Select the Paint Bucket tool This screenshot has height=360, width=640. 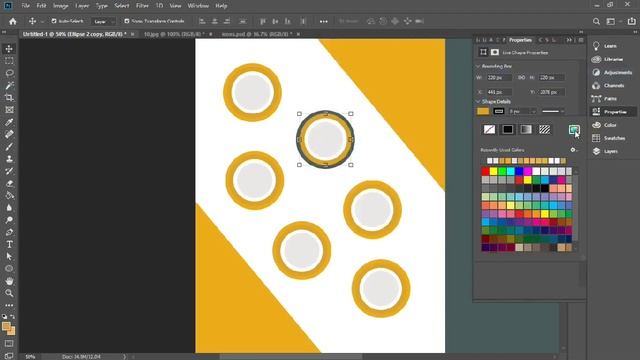[9, 196]
